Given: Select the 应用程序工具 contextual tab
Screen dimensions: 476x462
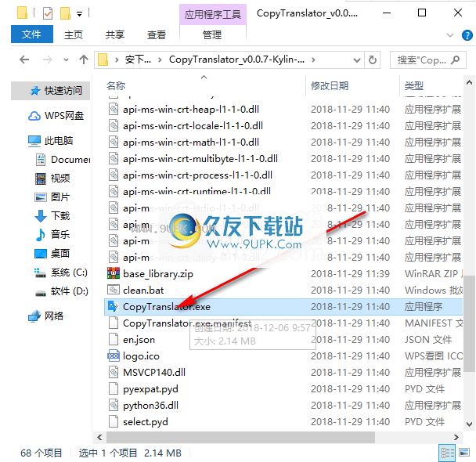Looking at the screenshot, I should click(212, 14).
